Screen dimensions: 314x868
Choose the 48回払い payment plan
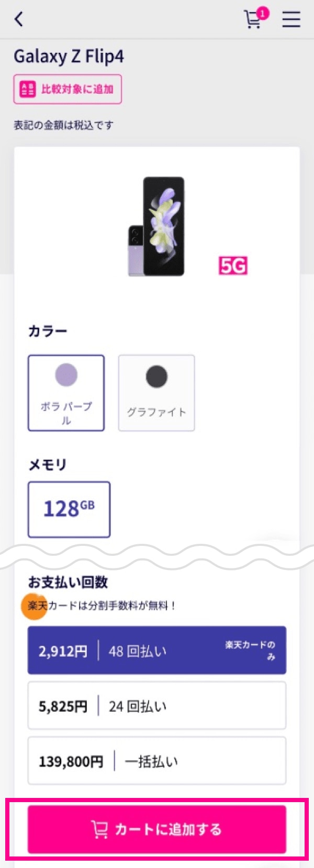(x=157, y=650)
